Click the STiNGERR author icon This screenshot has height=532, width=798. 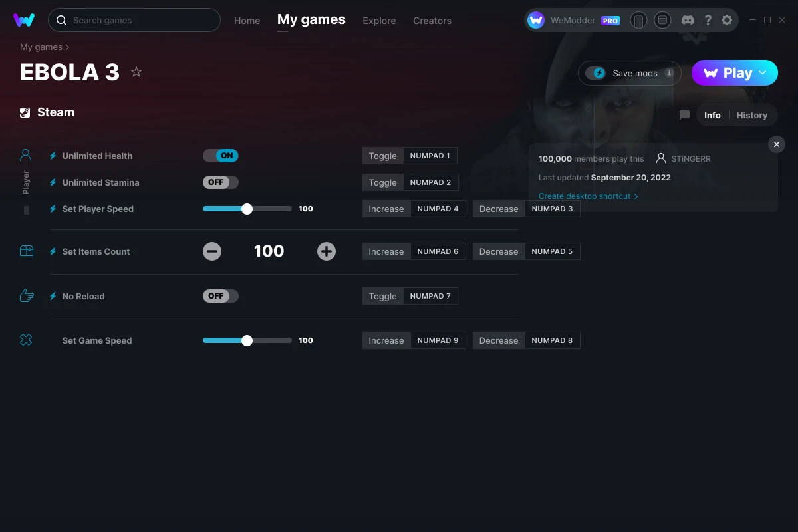pyautogui.click(x=661, y=159)
